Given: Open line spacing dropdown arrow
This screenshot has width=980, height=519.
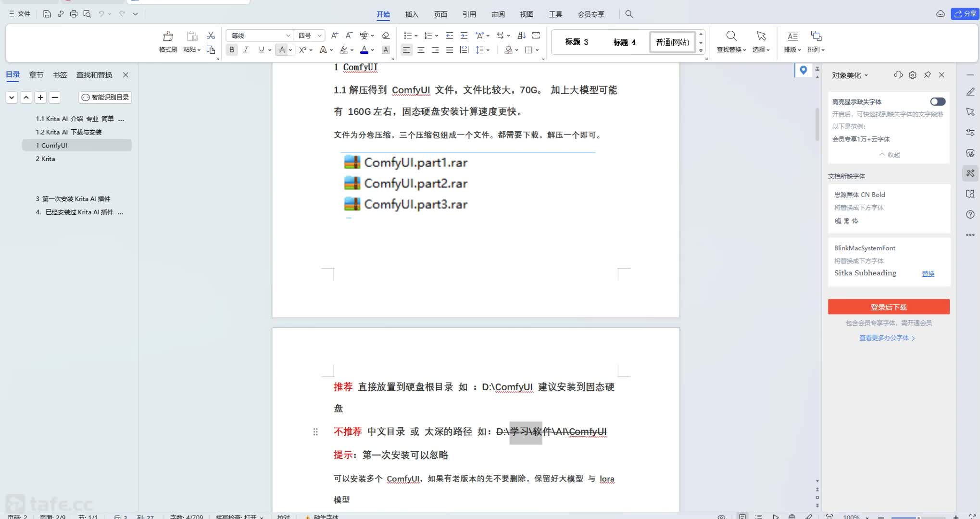Looking at the screenshot, I should click(x=488, y=49).
